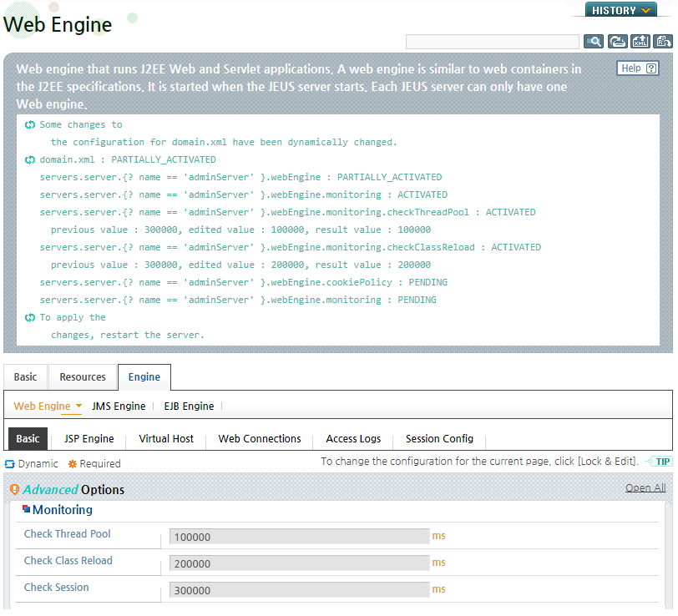Click the Dynamic legend icon
Screen dimensions: 678x616
[9, 464]
